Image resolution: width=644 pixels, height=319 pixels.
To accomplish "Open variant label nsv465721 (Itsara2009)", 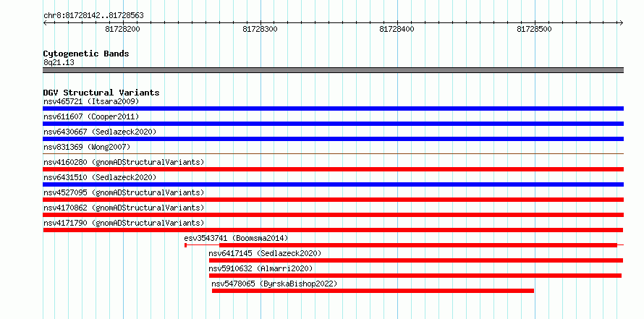I will coord(91,101).
